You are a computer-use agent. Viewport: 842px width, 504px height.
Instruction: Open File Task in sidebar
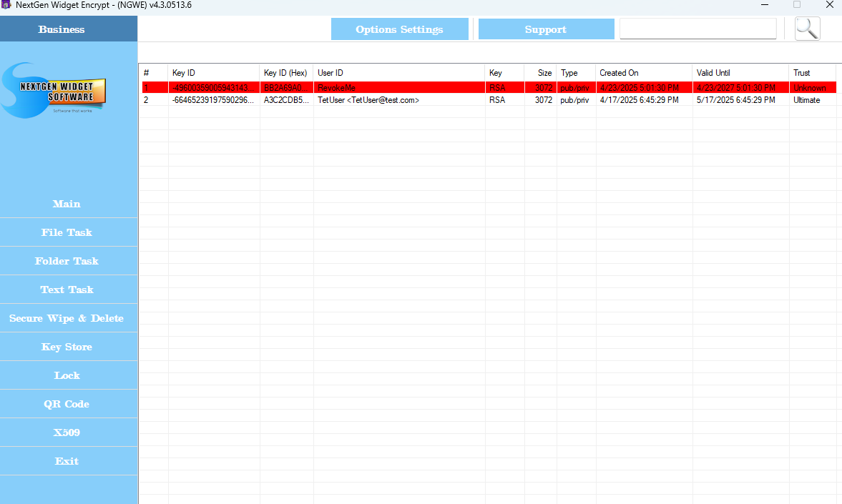tap(68, 232)
